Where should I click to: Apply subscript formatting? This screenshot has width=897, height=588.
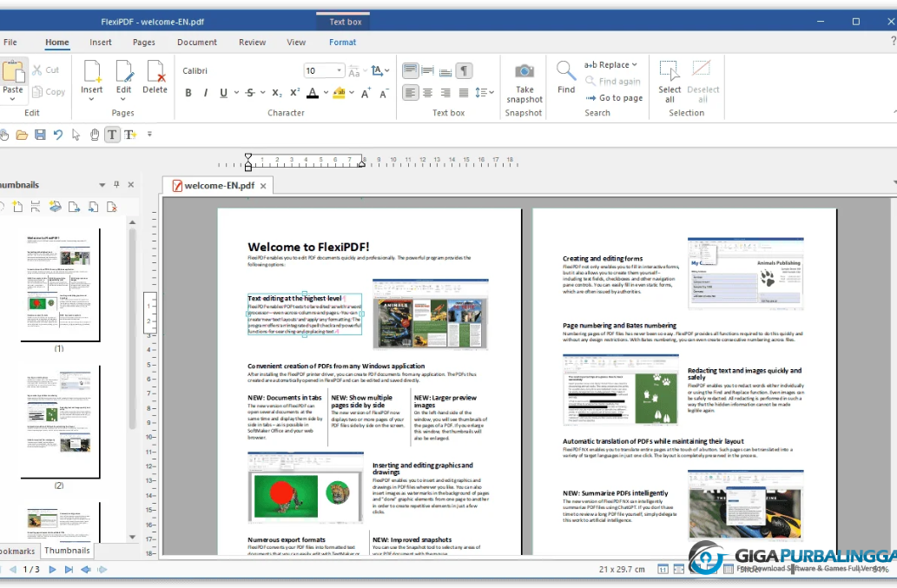click(x=277, y=93)
